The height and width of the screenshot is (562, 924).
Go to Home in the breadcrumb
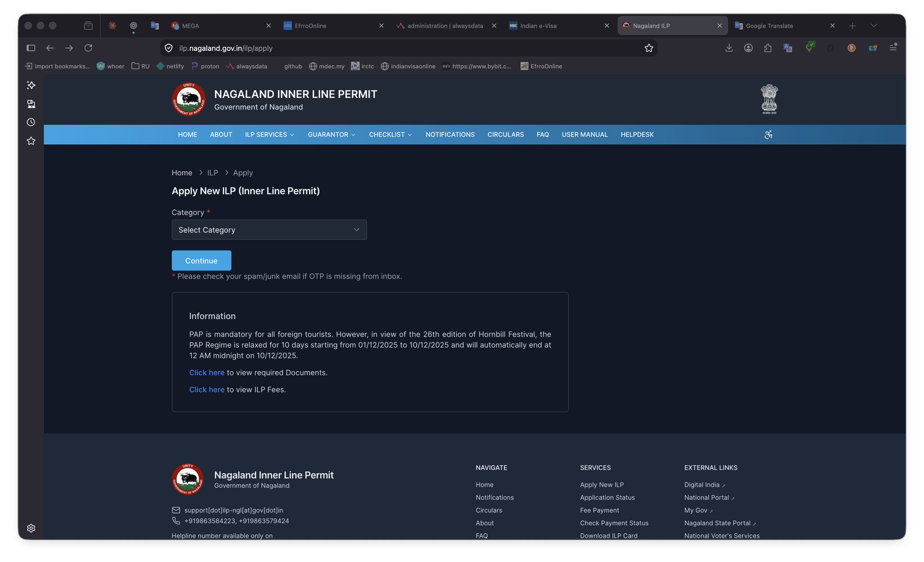(182, 173)
